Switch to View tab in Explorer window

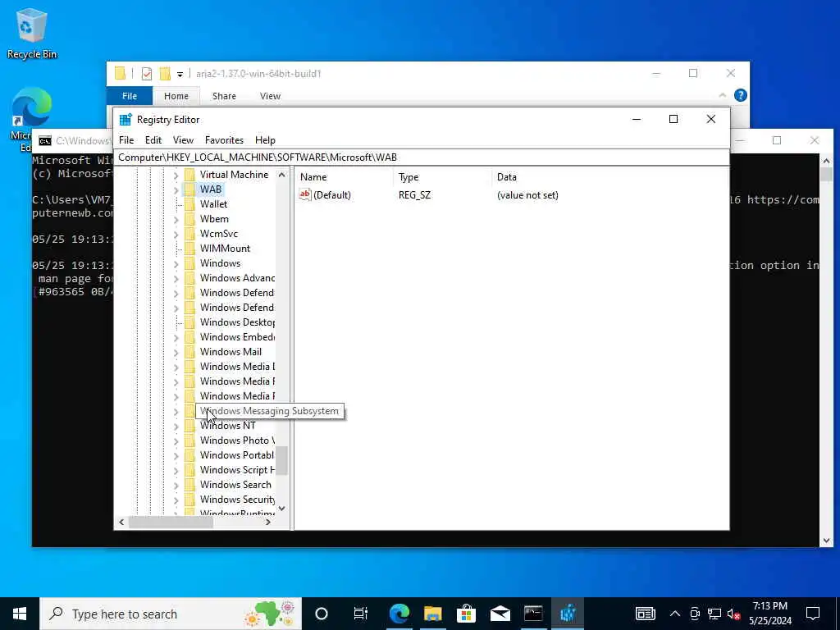pyautogui.click(x=270, y=96)
